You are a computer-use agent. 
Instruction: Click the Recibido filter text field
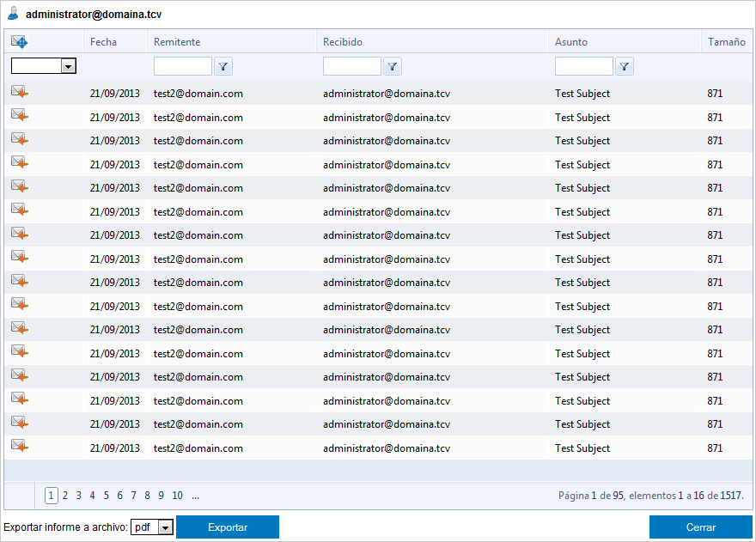click(x=351, y=66)
